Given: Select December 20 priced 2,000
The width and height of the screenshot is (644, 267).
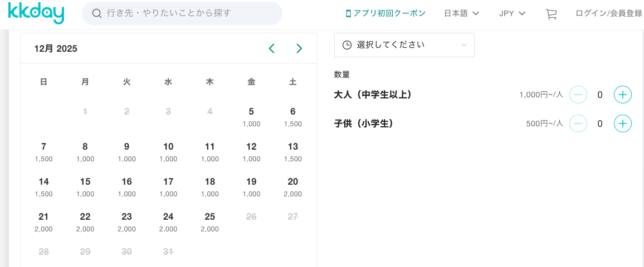Looking at the screenshot, I should pos(292,187).
